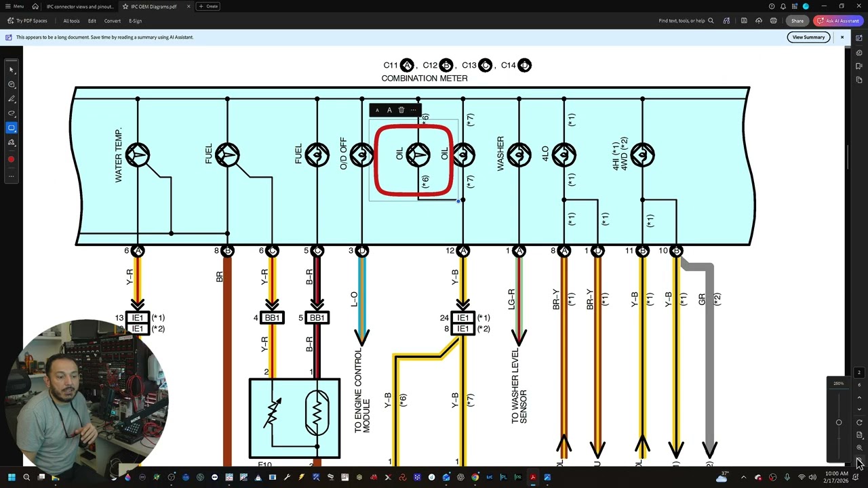
Task: Open Adobe apps grid icon
Action: (x=794, y=6)
